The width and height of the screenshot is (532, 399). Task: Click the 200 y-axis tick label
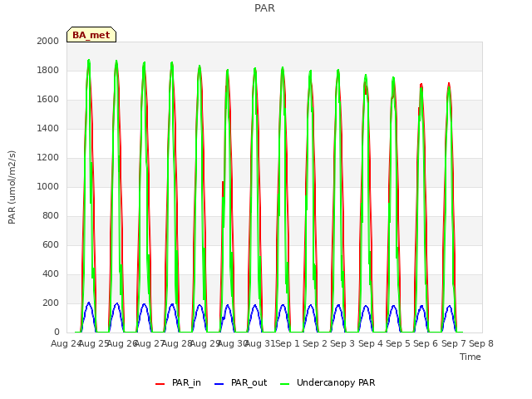tap(51, 303)
